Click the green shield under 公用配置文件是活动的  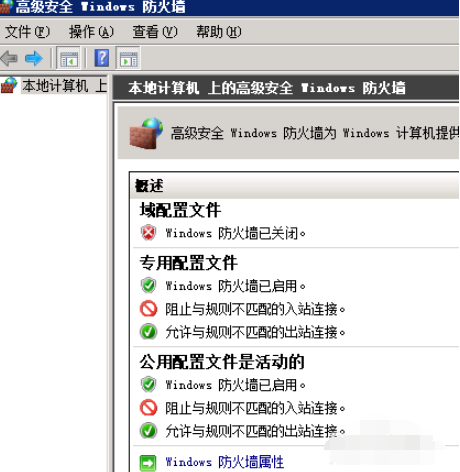click(x=148, y=384)
